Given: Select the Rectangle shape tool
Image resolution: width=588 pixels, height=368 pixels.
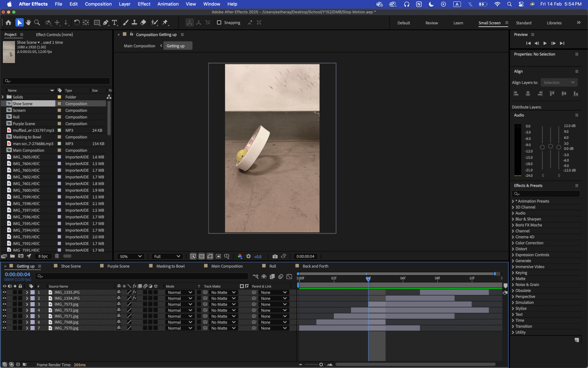Looking at the screenshot, I should coord(97,23).
